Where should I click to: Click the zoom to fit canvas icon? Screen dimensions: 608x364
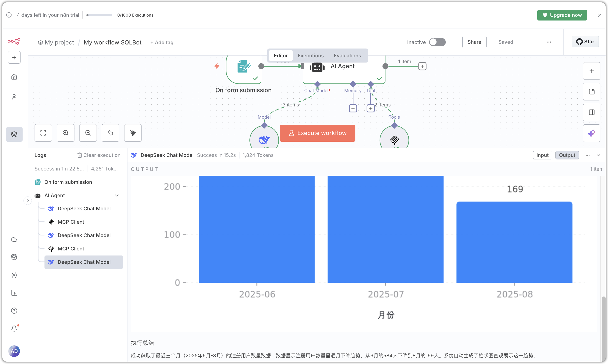point(43,133)
